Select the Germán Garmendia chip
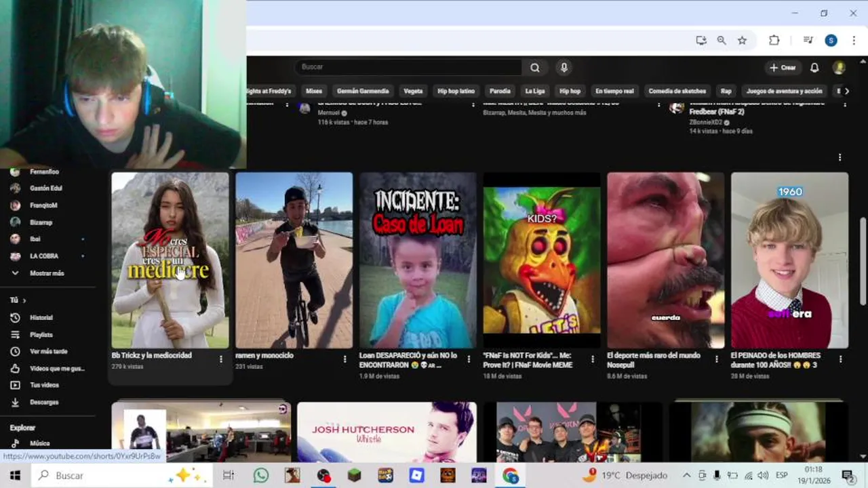Image resolution: width=868 pixels, height=488 pixels. [363, 91]
